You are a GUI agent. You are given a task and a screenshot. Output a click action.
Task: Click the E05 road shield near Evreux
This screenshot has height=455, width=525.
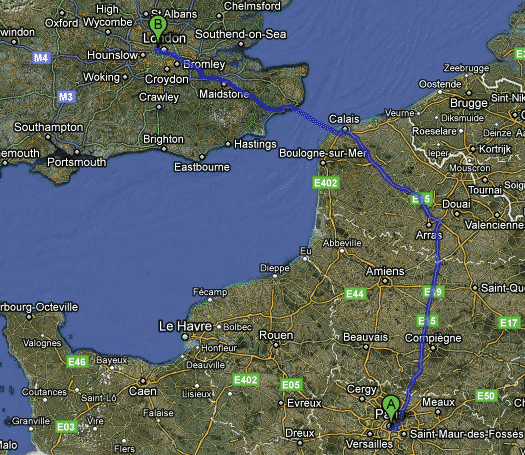291,385
